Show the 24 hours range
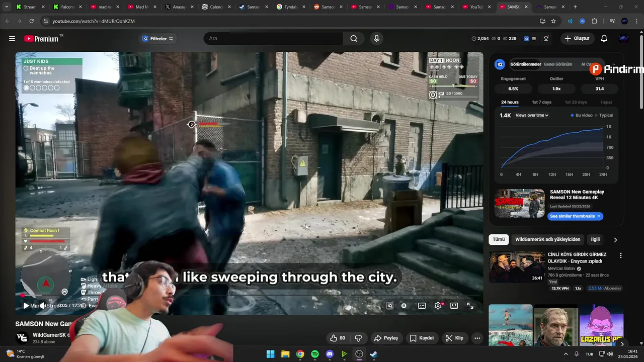Screen dimensions: 644x362 [x=510, y=102]
